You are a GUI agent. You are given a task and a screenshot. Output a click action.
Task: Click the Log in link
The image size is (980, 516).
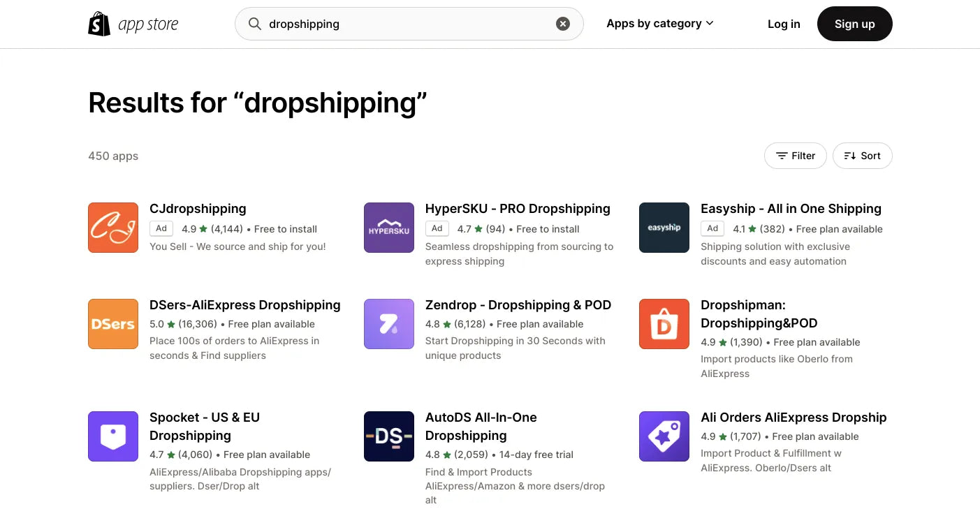pyautogui.click(x=784, y=24)
